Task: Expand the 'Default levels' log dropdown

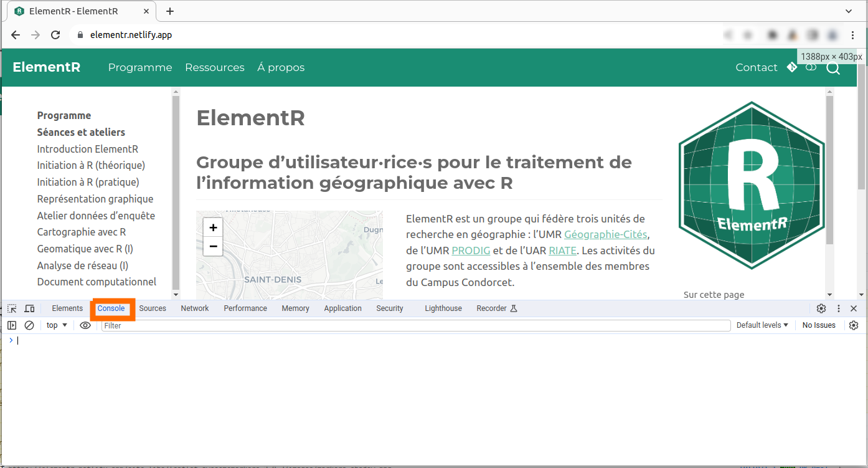Action: coord(762,325)
